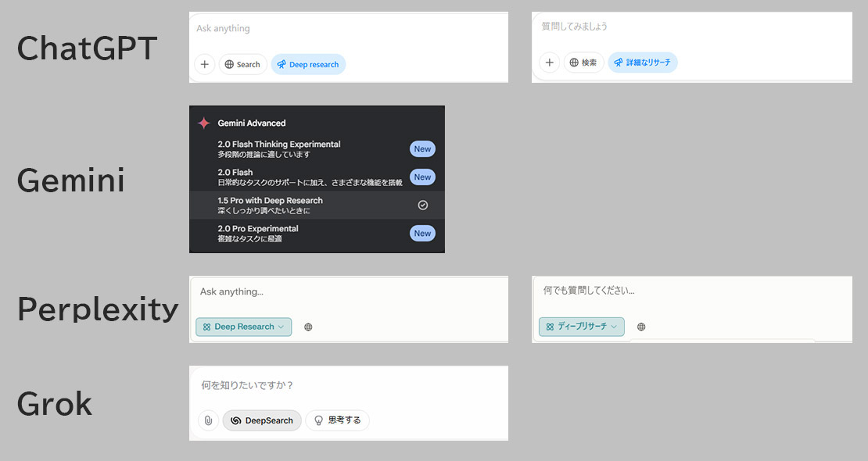This screenshot has width=868, height=461.
Task: Click 深くしっかり調べたいときに description text
Action: click(264, 211)
